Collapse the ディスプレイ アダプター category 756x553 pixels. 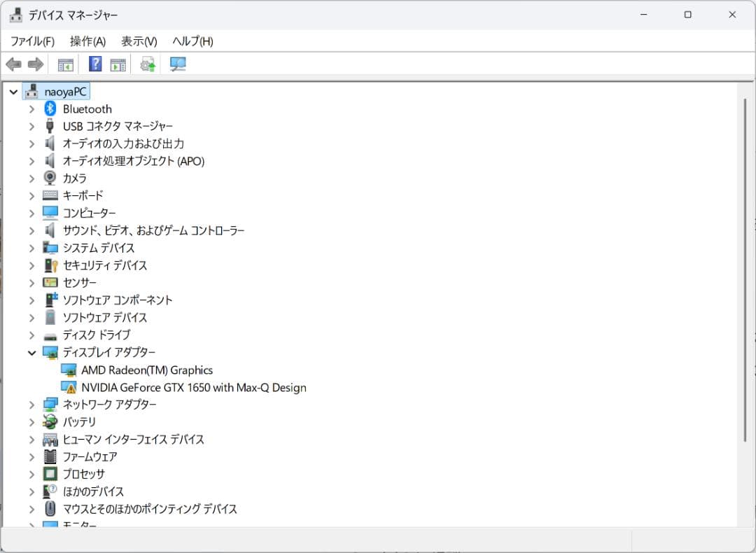tap(31, 352)
